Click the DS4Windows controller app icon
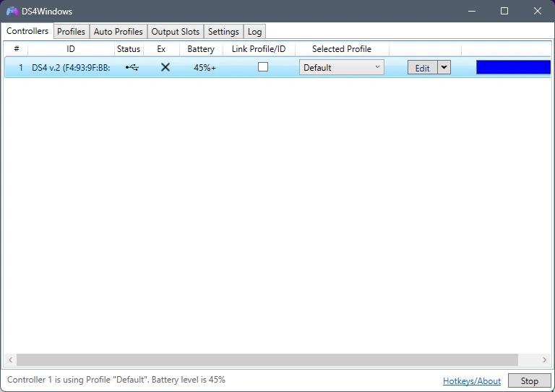This screenshot has width=555, height=392. point(12,12)
